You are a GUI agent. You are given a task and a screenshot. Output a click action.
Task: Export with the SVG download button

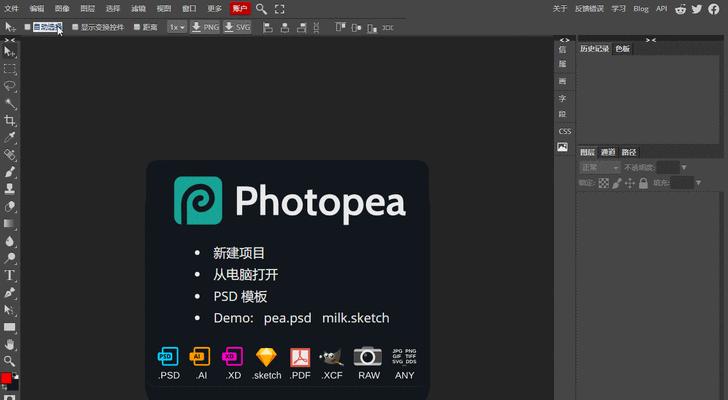tap(237, 27)
